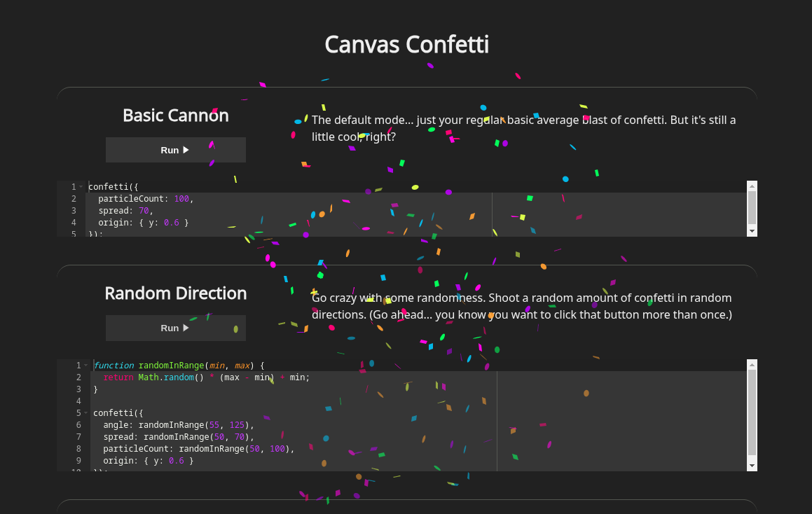The image size is (812, 514).
Task: Collapse the confetti call at line 5 in Random Direction
Action: coord(86,413)
